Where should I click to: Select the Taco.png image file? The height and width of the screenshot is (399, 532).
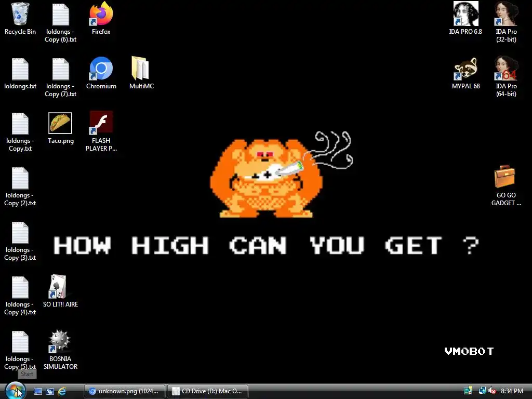click(60, 128)
